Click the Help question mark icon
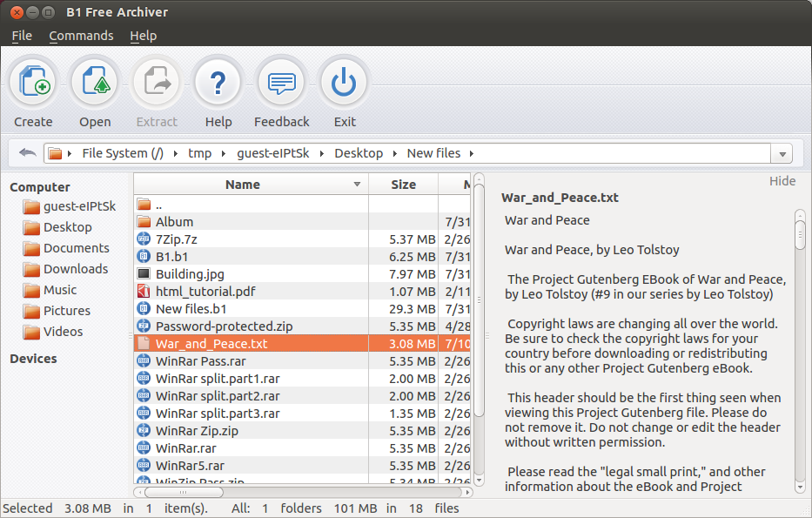Image resolution: width=812 pixels, height=518 pixels. 218,83
